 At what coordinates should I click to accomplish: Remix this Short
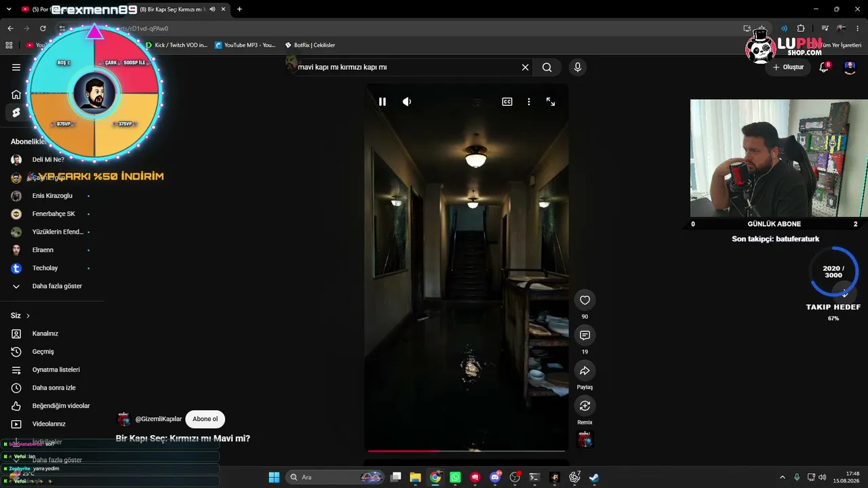(585, 406)
